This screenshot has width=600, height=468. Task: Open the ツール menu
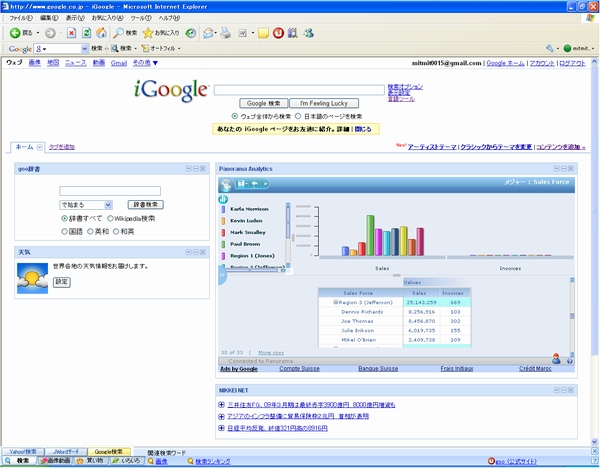pos(141,18)
